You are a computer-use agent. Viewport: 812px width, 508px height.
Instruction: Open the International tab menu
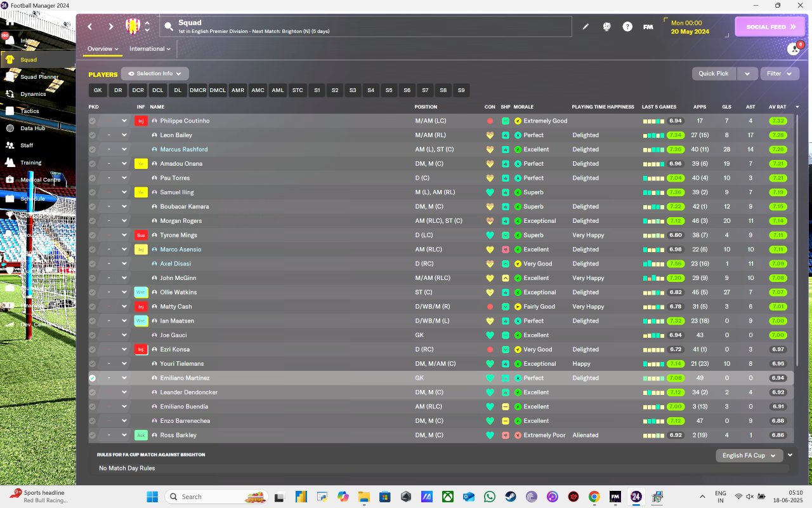pos(150,49)
